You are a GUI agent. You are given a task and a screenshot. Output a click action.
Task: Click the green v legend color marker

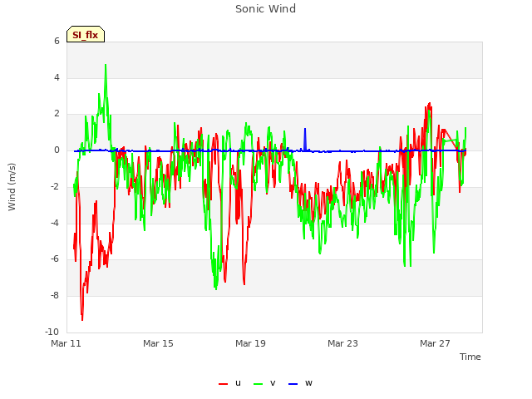pyautogui.click(x=258, y=384)
